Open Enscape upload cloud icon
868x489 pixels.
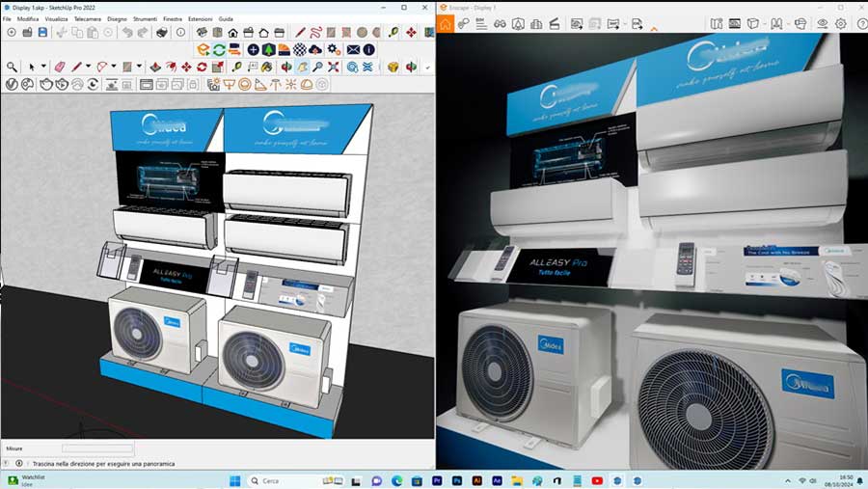click(x=315, y=49)
